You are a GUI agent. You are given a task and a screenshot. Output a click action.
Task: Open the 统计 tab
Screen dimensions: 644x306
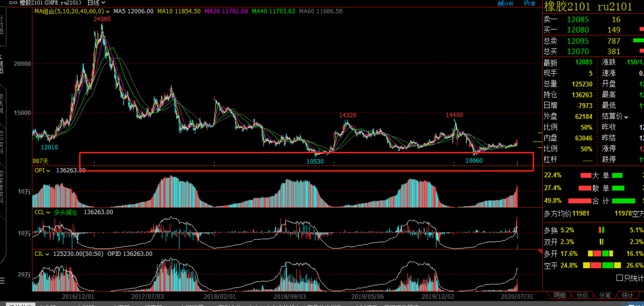click(627, 295)
